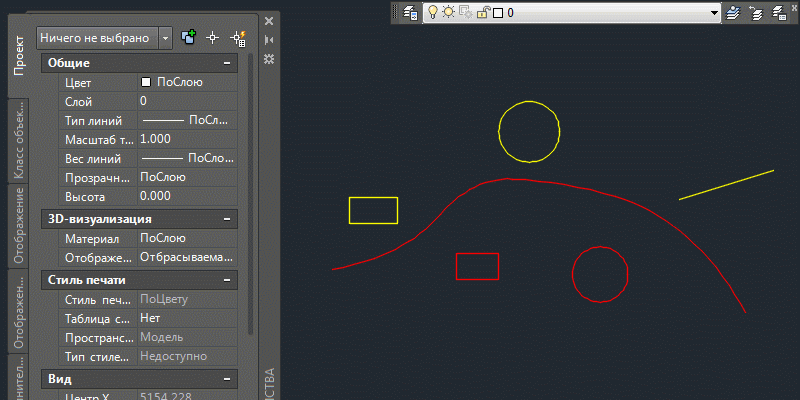Viewport: 800px width, 400px height.
Task: Click the Select Objects crosshair icon
Action: (213, 38)
